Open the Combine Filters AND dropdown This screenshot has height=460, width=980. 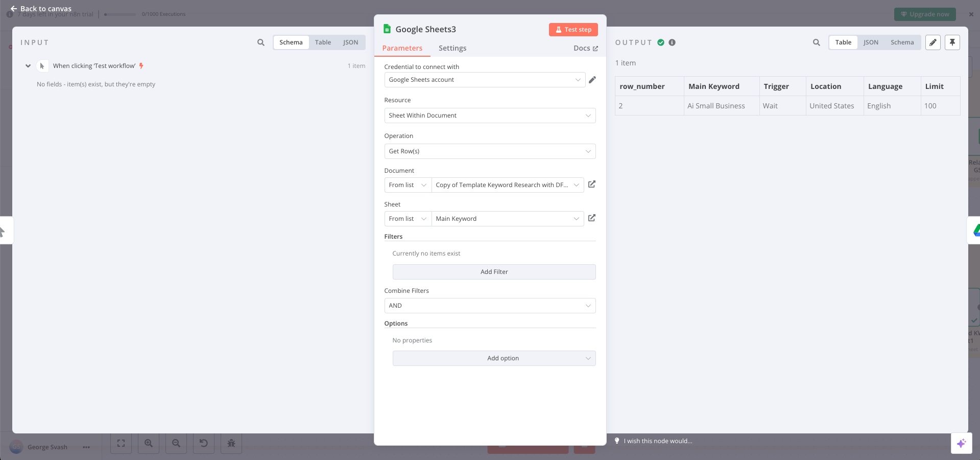[x=490, y=306]
